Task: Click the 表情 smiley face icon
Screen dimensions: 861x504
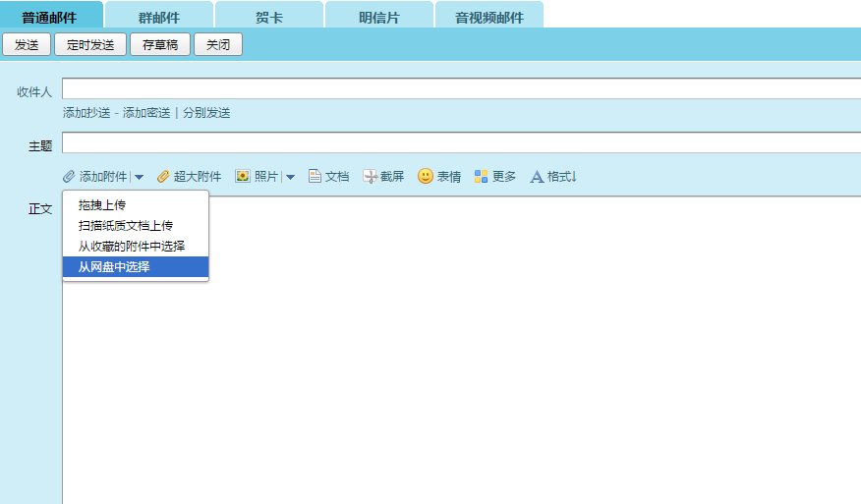Action: point(425,176)
